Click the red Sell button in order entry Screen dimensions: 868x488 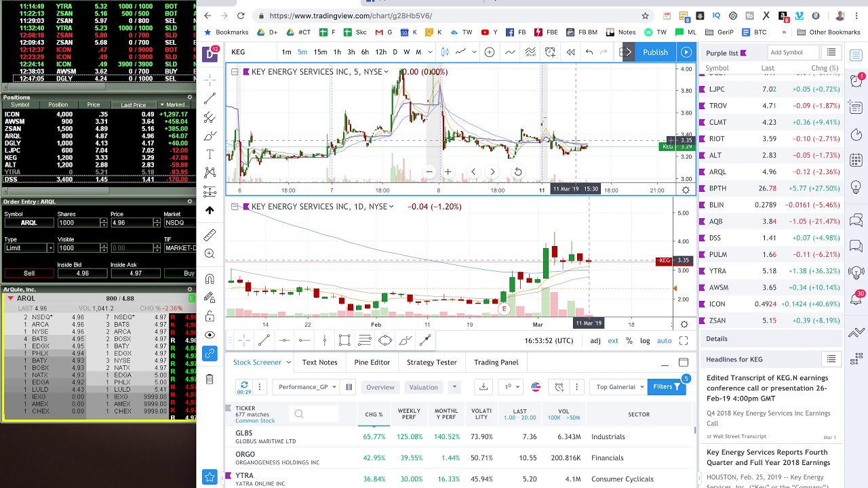tap(29, 273)
